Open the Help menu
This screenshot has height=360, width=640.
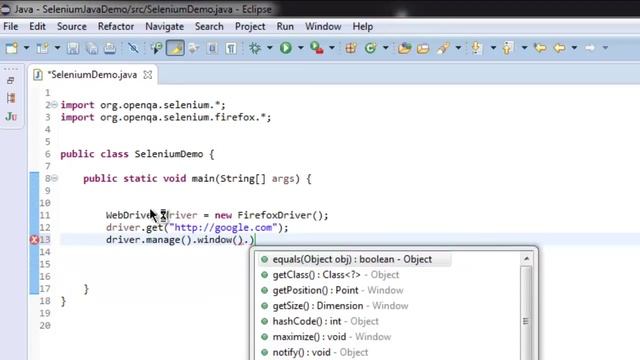point(363,27)
